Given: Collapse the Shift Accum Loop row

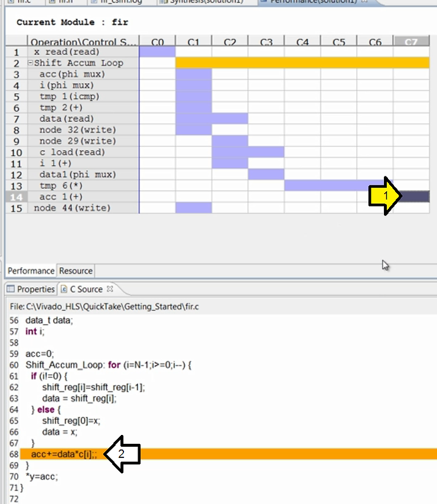Looking at the screenshot, I should coord(30,63).
